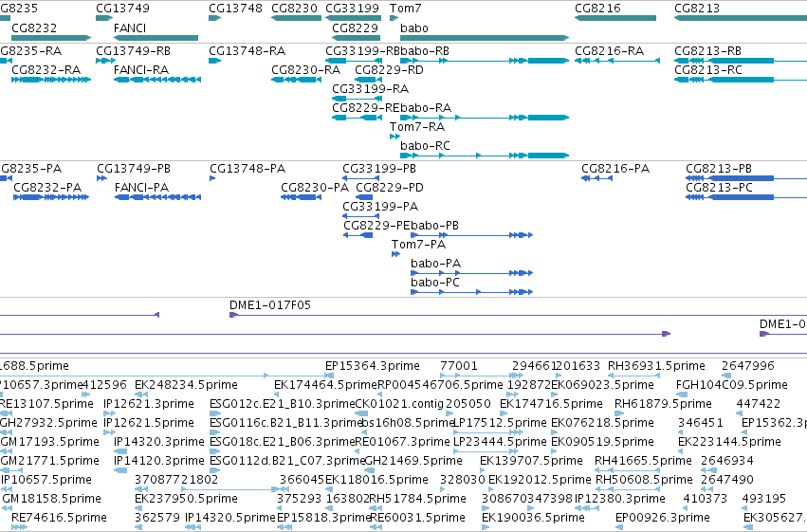
Task: Select the CG13748-PA protein label
Action: (248, 169)
